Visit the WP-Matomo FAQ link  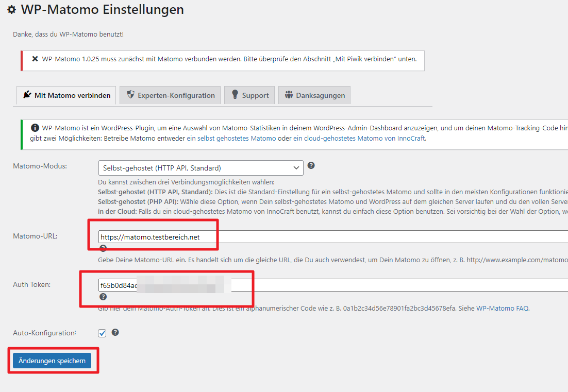[x=503, y=309]
